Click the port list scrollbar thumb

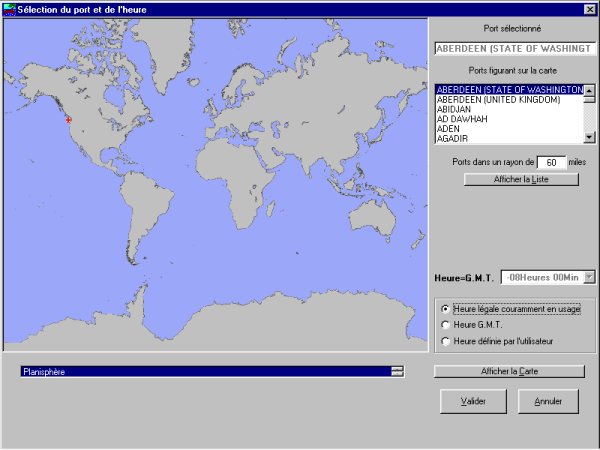pyautogui.click(x=589, y=99)
